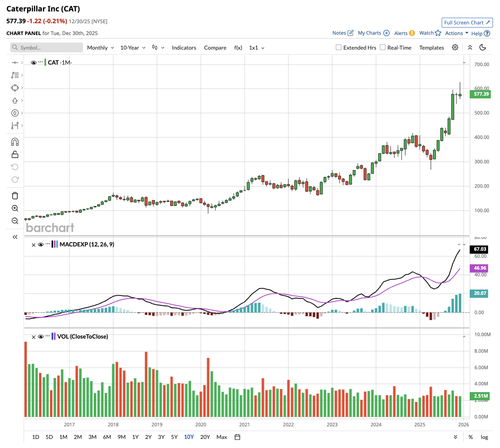Expand the Actions dropdown menu
This screenshot has width=500, height=448.
[457, 33]
